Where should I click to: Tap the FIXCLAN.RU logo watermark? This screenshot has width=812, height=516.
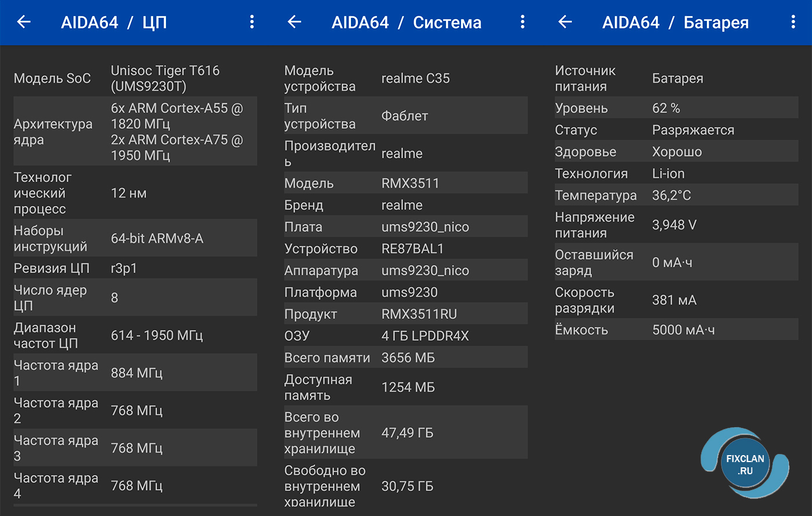(744, 464)
